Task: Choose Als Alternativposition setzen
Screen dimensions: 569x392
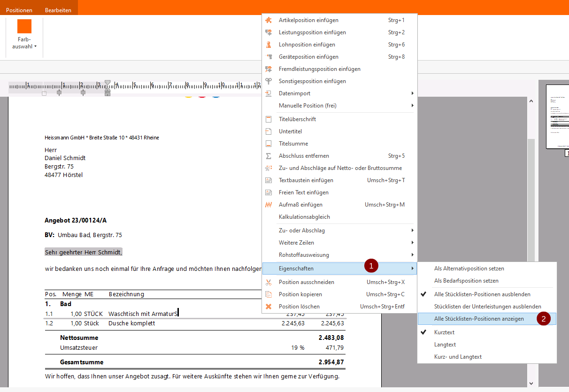Action: coord(469,269)
